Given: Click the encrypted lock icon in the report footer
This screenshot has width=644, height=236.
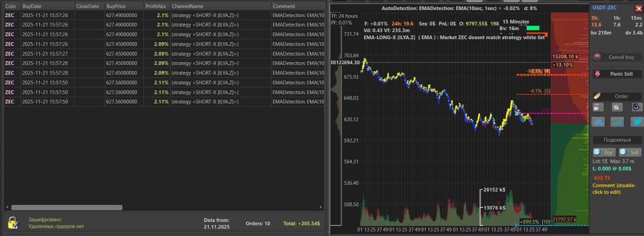Looking at the screenshot, I should coord(13,222).
